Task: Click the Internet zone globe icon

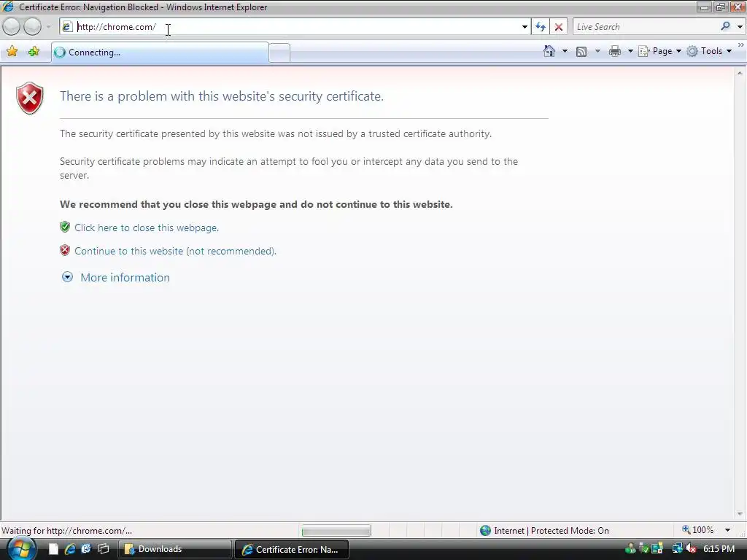Action: (485, 530)
